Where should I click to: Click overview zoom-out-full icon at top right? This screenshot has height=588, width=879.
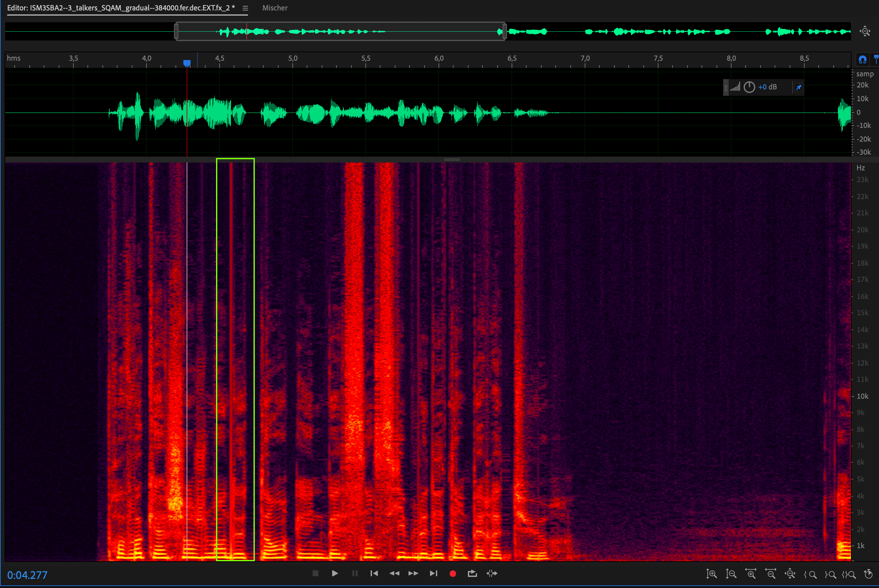(865, 32)
